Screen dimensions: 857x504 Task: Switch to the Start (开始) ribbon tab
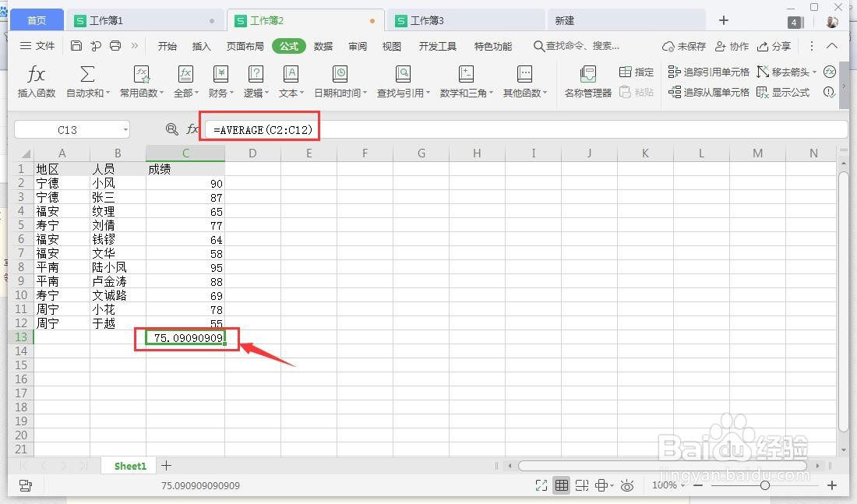click(168, 46)
